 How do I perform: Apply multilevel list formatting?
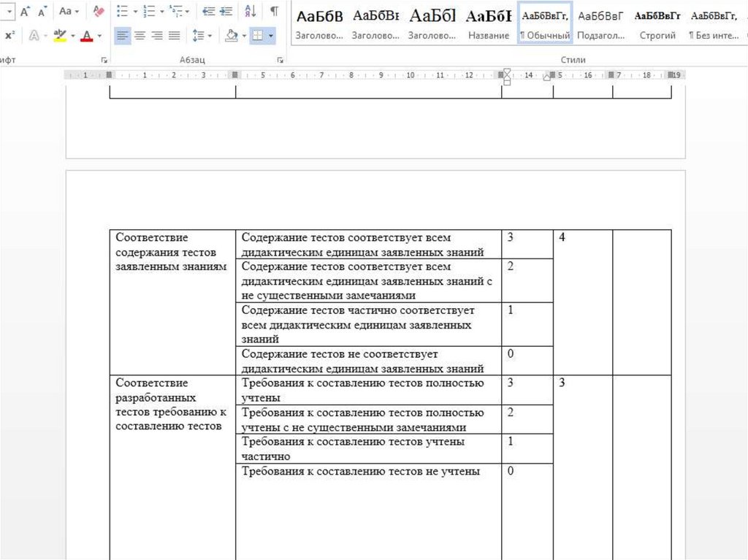175,11
